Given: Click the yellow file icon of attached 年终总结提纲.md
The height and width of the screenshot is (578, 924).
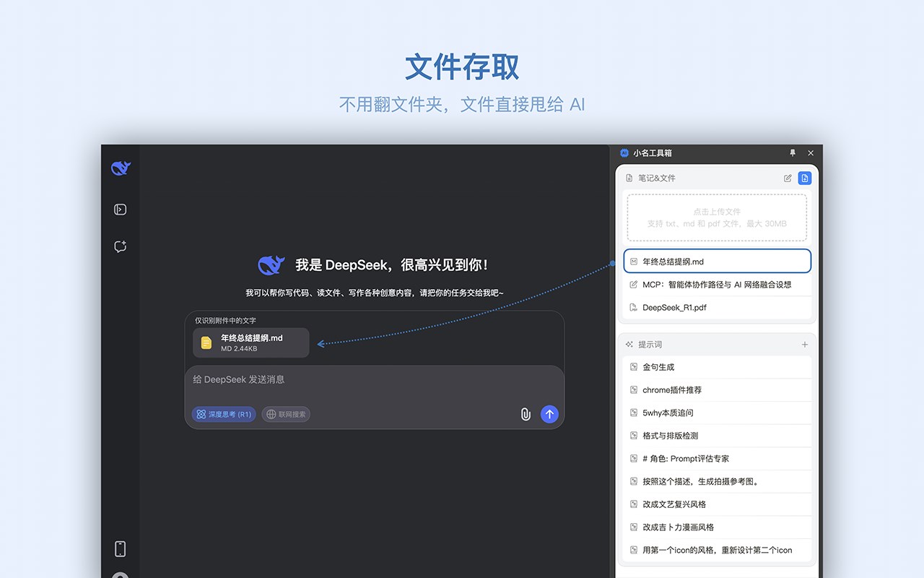Looking at the screenshot, I should tap(206, 343).
